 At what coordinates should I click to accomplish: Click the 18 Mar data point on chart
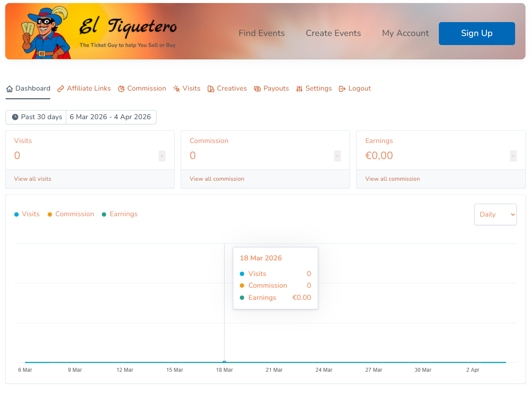click(224, 362)
